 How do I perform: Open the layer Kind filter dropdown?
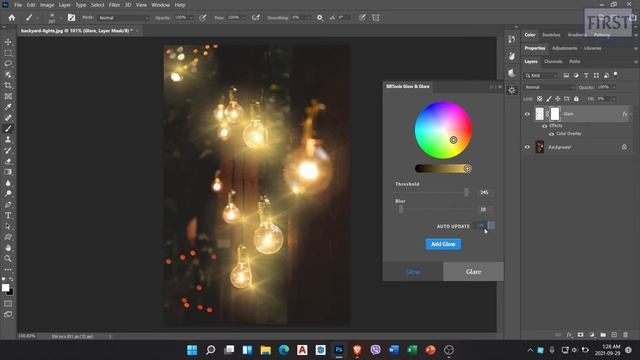coord(541,76)
